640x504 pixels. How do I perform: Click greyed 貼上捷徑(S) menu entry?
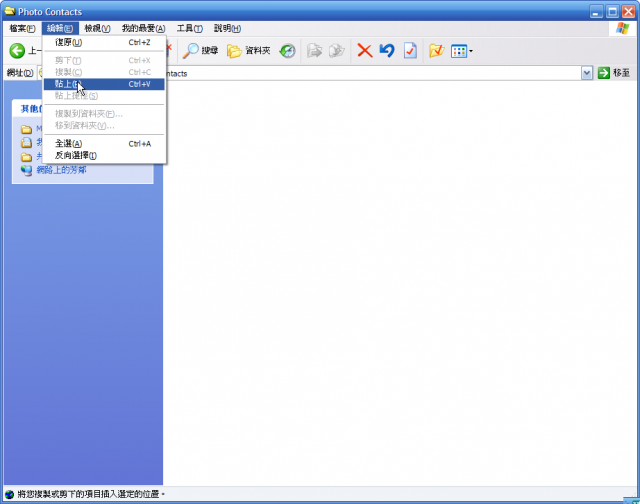[104, 96]
